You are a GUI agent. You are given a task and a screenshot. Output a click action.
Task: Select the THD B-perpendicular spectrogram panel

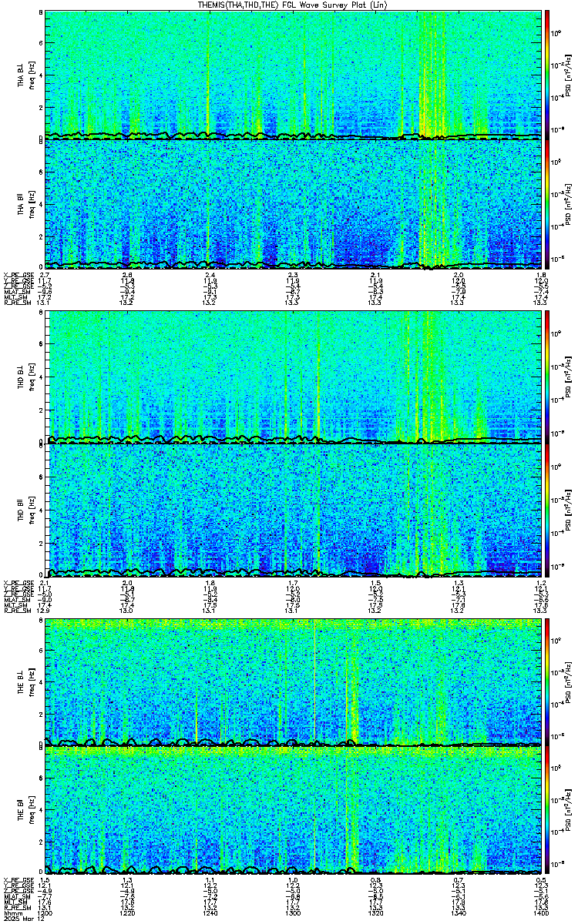point(293,378)
